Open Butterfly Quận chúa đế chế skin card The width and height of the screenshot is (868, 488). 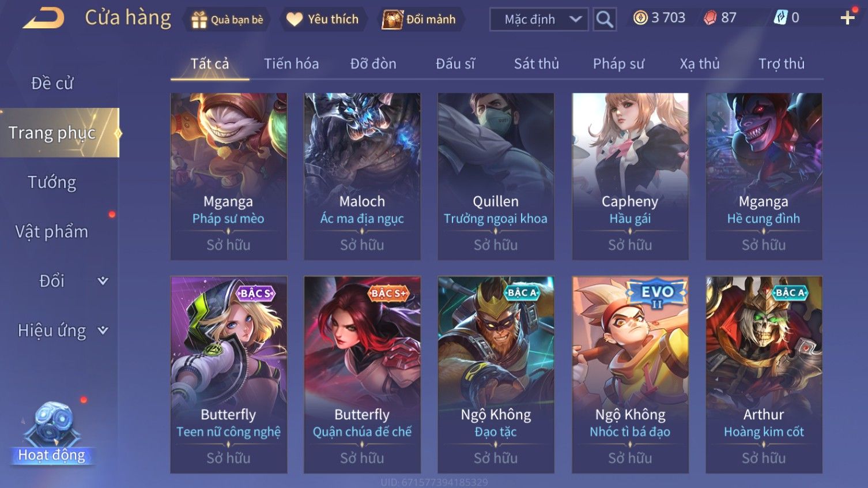[362, 375]
